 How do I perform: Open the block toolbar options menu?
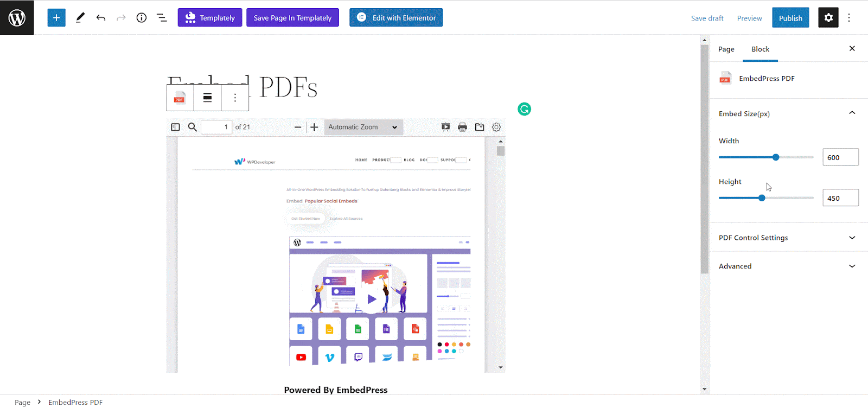pos(235,98)
